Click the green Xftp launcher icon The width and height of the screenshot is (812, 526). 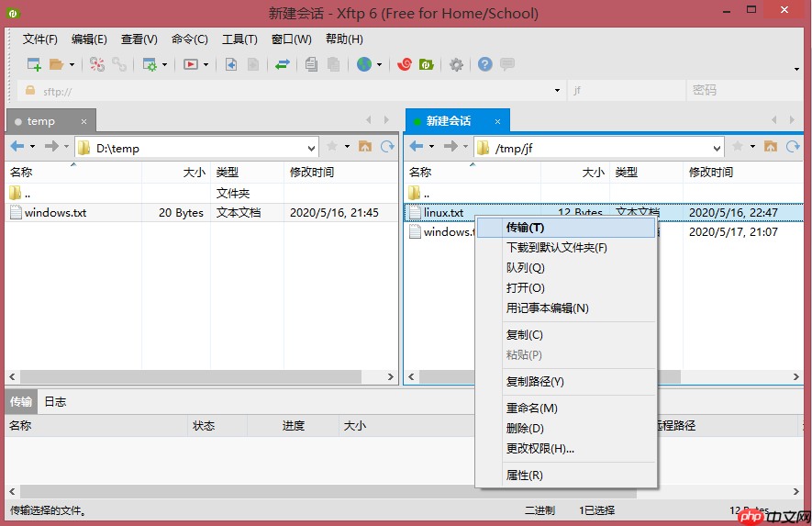click(x=427, y=64)
